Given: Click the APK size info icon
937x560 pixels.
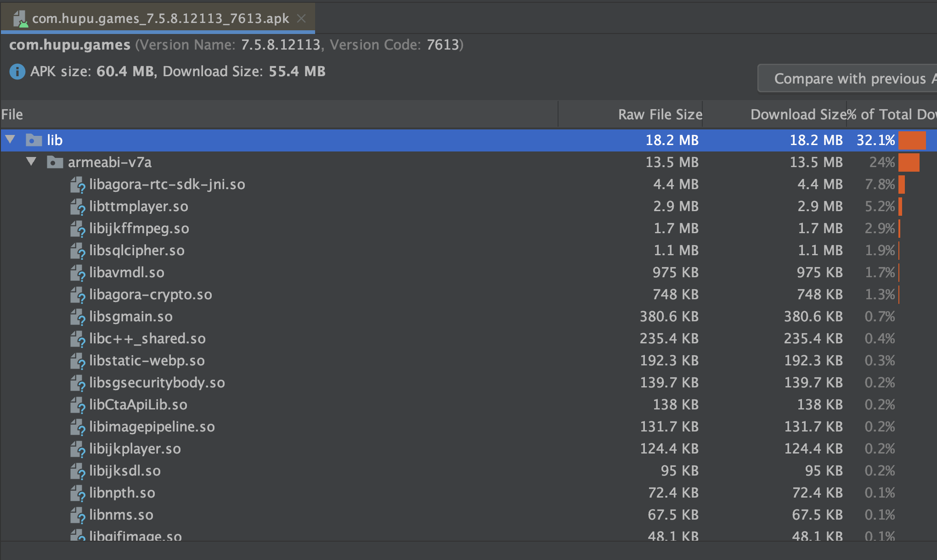Looking at the screenshot, I should [x=17, y=72].
